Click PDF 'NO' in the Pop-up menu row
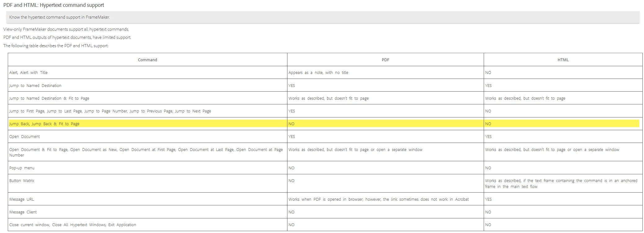Image resolution: width=644 pixels, height=233 pixels. [x=385, y=168]
